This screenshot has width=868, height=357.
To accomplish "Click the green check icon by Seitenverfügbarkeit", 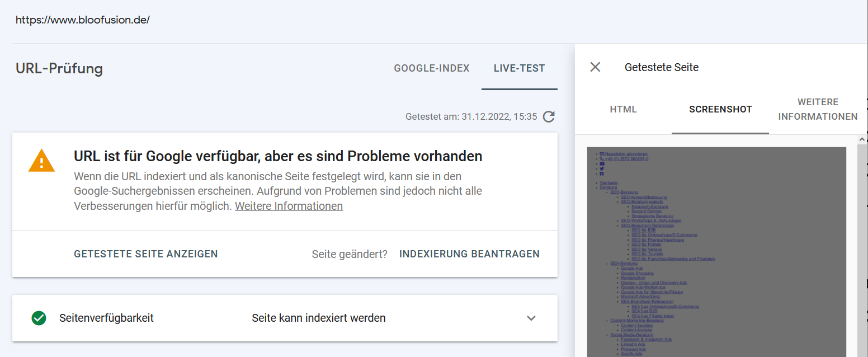I will click(x=39, y=318).
